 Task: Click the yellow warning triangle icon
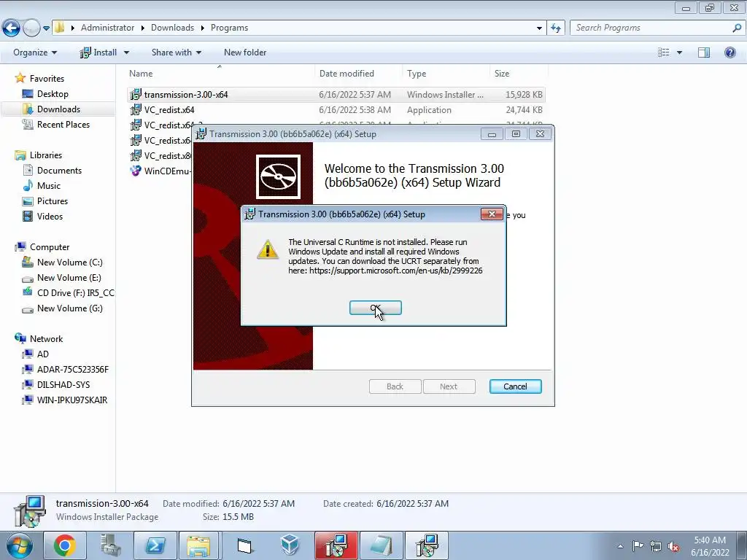pyautogui.click(x=268, y=249)
